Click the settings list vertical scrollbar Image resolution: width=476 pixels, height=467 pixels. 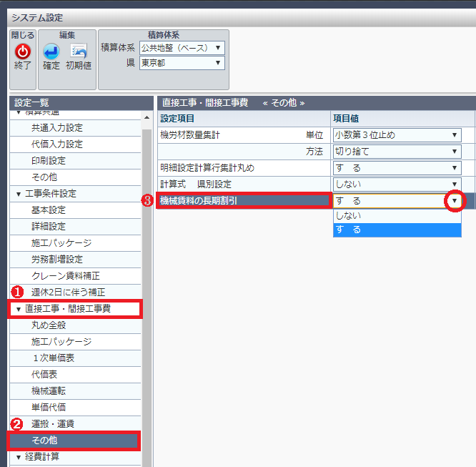coord(147,286)
